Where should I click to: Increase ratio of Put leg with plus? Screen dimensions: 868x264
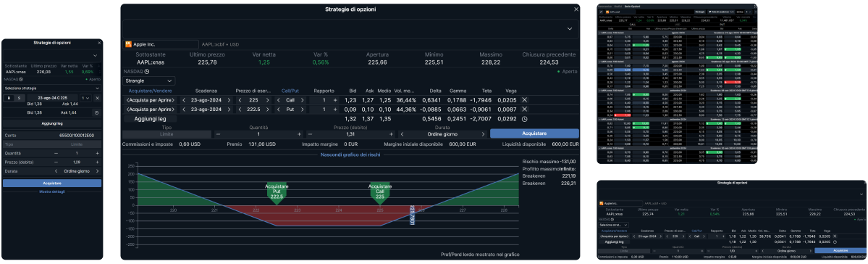335,110
